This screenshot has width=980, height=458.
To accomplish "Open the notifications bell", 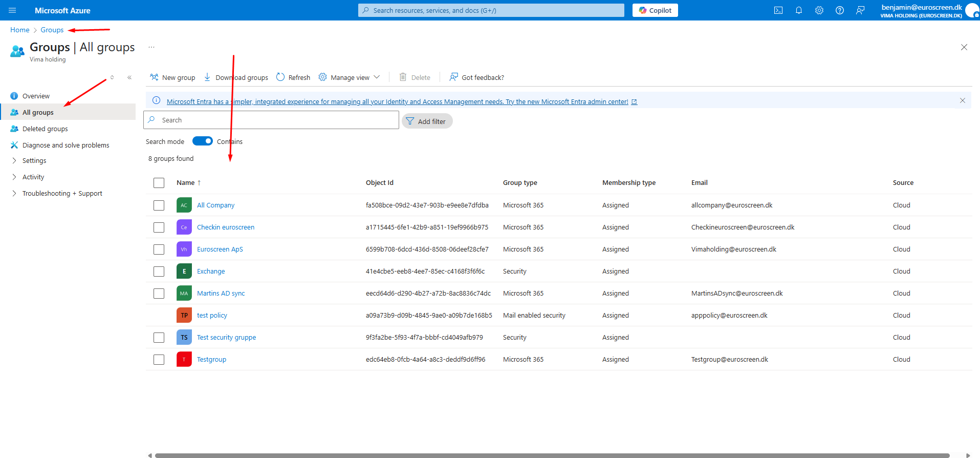I will [x=799, y=10].
